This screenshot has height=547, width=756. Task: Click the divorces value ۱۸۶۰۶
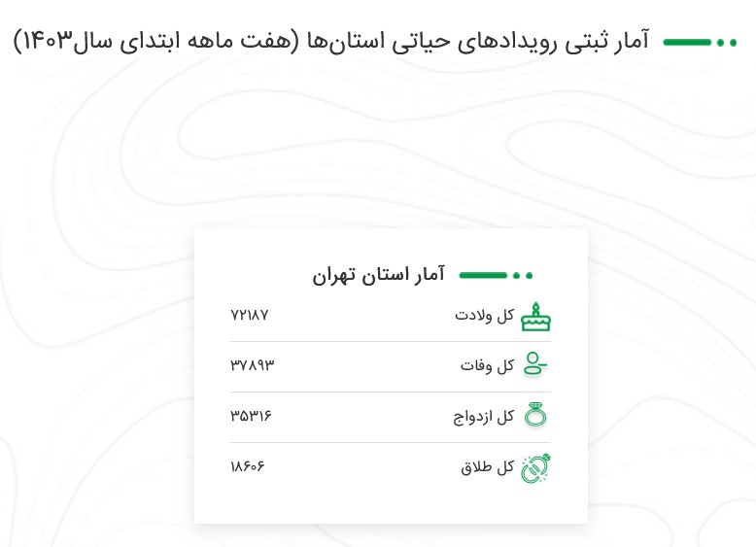pyautogui.click(x=248, y=466)
